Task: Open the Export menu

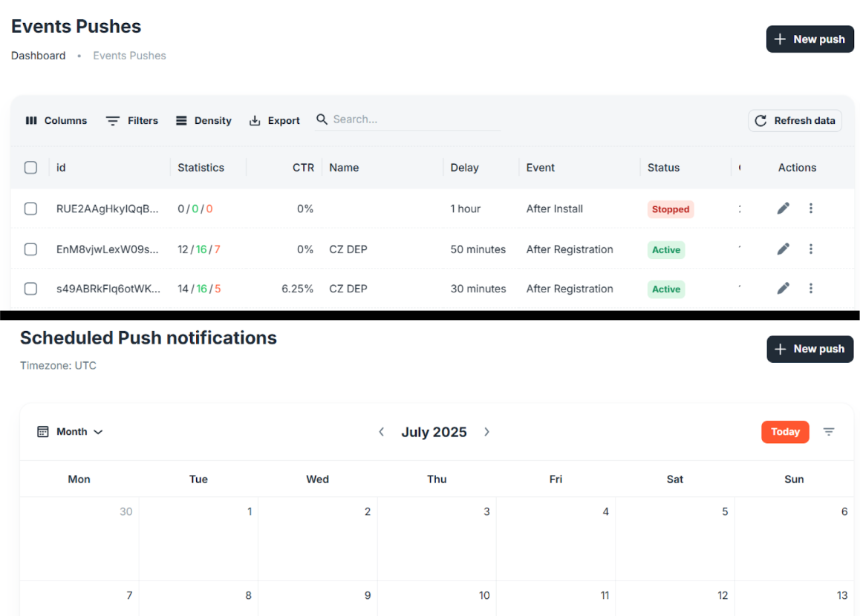Action: 275,120
